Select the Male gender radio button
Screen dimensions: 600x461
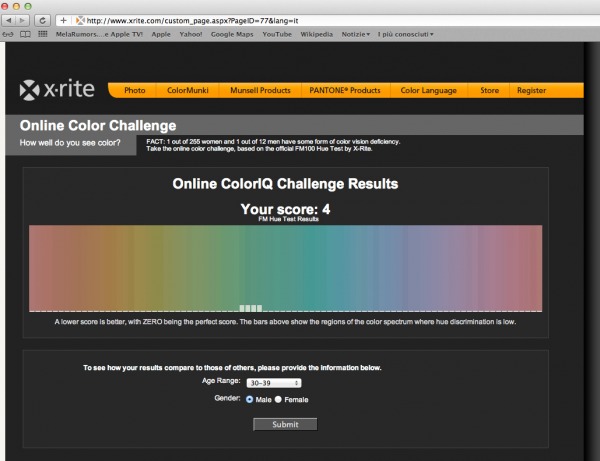250,399
